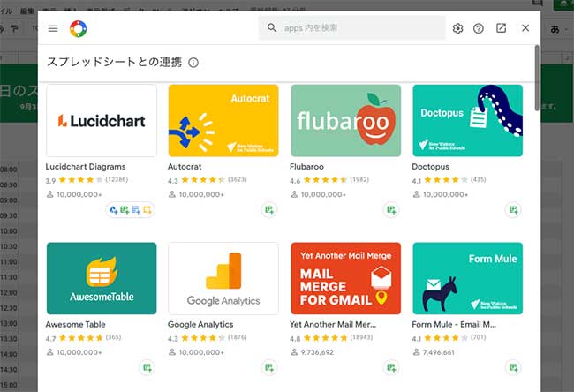Click the 7,496,661 user count
The height and width of the screenshot is (392, 574).
click(x=434, y=352)
